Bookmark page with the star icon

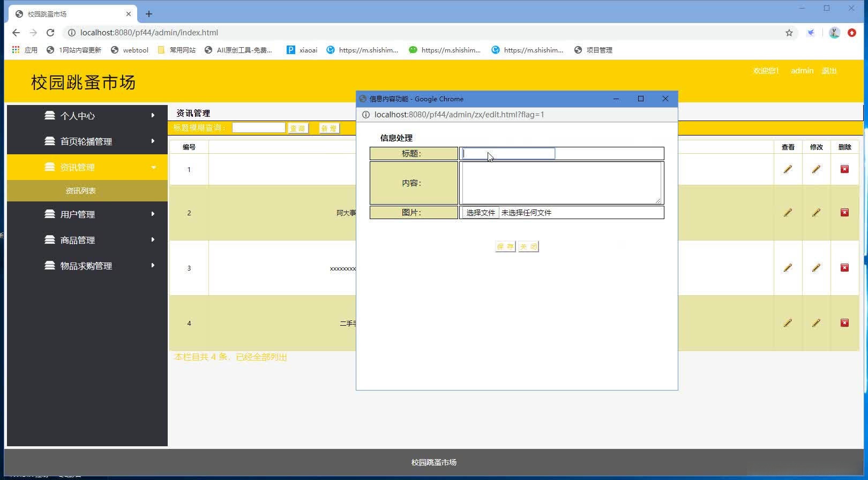(789, 33)
